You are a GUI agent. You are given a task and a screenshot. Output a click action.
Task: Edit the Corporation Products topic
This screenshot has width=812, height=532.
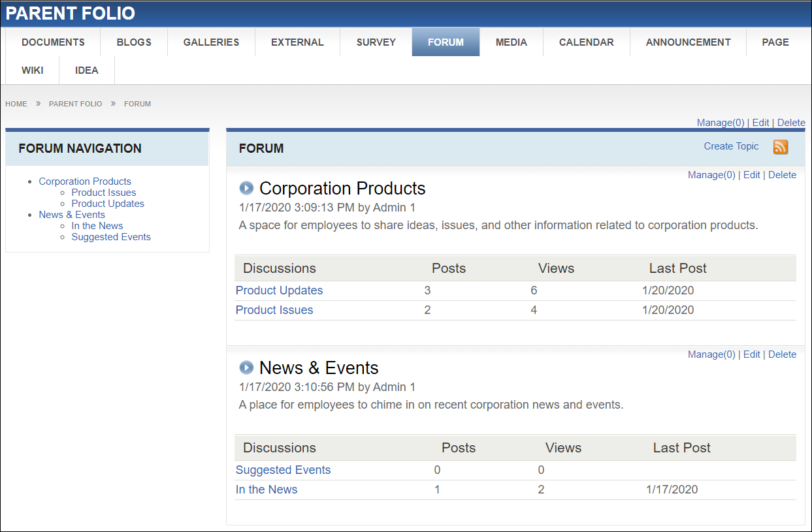[x=752, y=175]
